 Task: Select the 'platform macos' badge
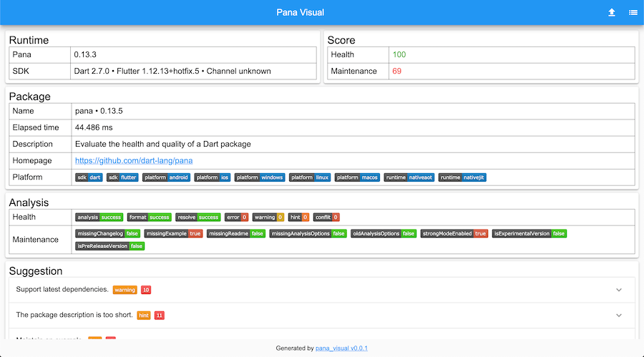coord(357,177)
